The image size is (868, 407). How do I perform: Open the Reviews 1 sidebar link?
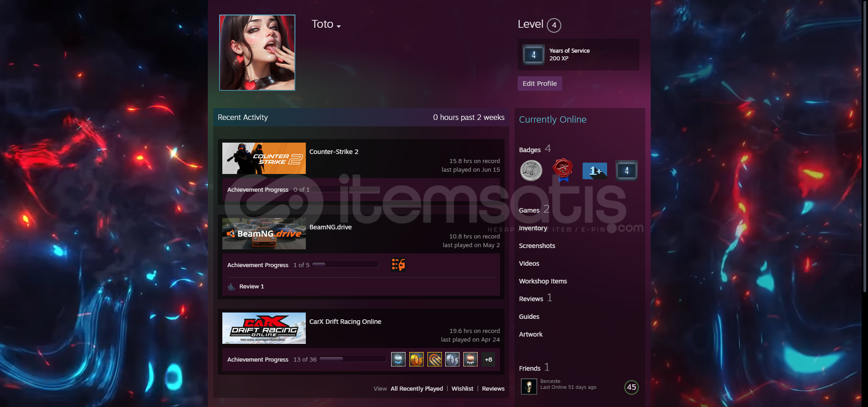[535, 298]
